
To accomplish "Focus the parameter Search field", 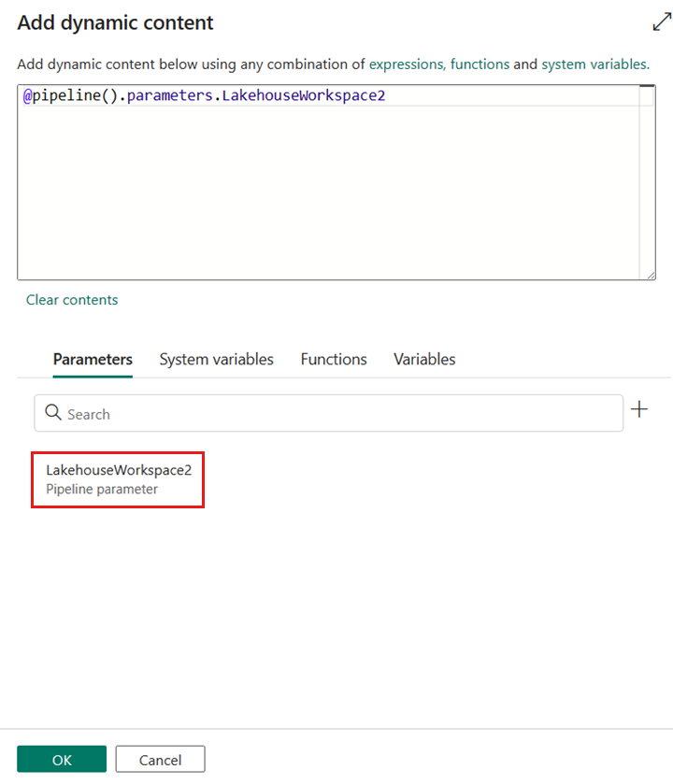I will (328, 414).
